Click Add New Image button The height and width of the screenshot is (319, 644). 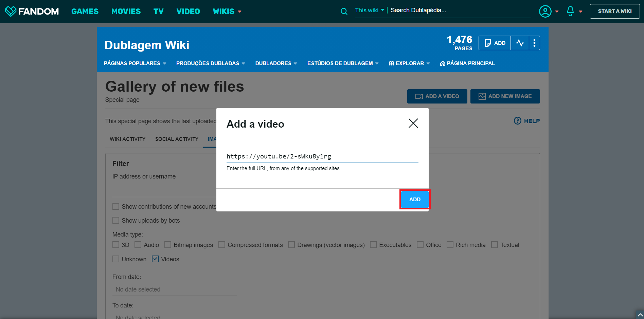(x=505, y=96)
